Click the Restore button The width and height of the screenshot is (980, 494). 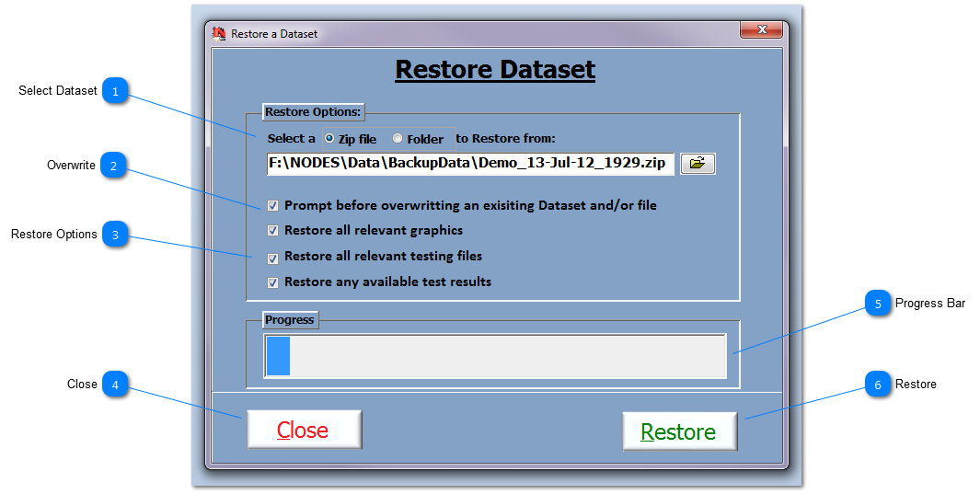[x=679, y=431]
